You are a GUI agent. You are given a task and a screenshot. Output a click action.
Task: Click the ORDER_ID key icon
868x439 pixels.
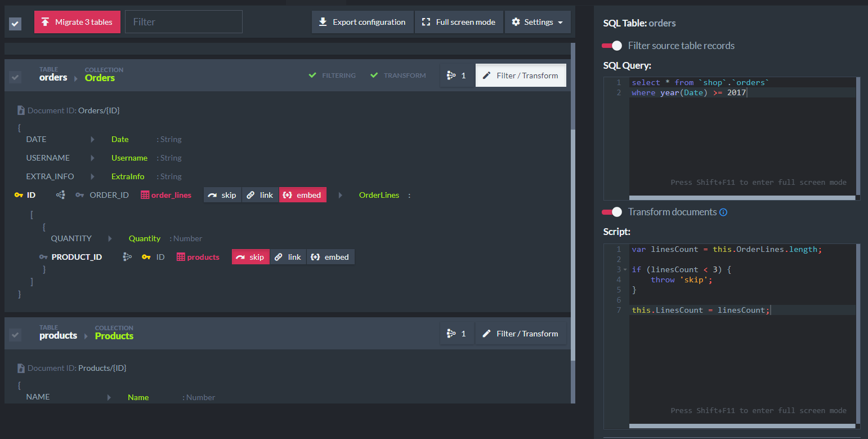80,195
